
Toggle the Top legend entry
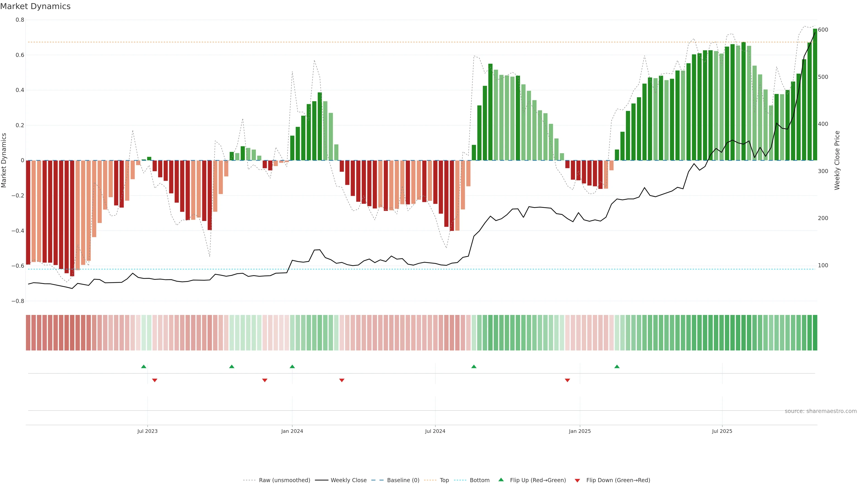[444, 480]
